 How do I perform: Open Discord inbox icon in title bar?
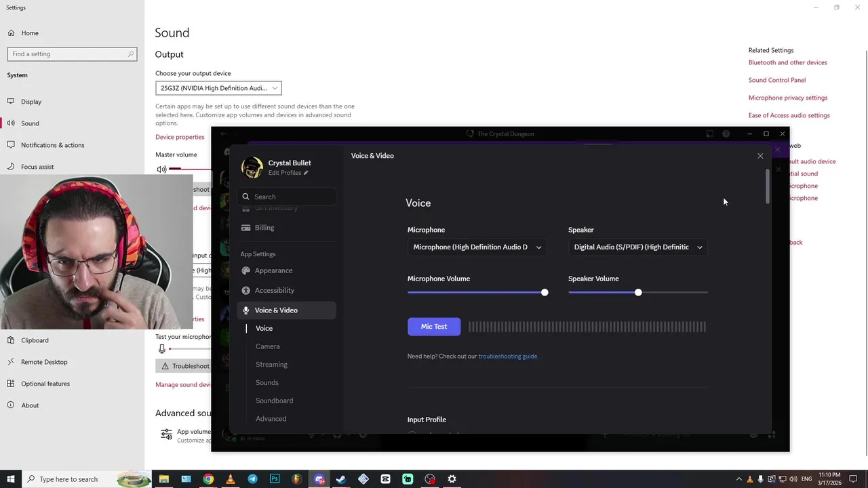(709, 134)
